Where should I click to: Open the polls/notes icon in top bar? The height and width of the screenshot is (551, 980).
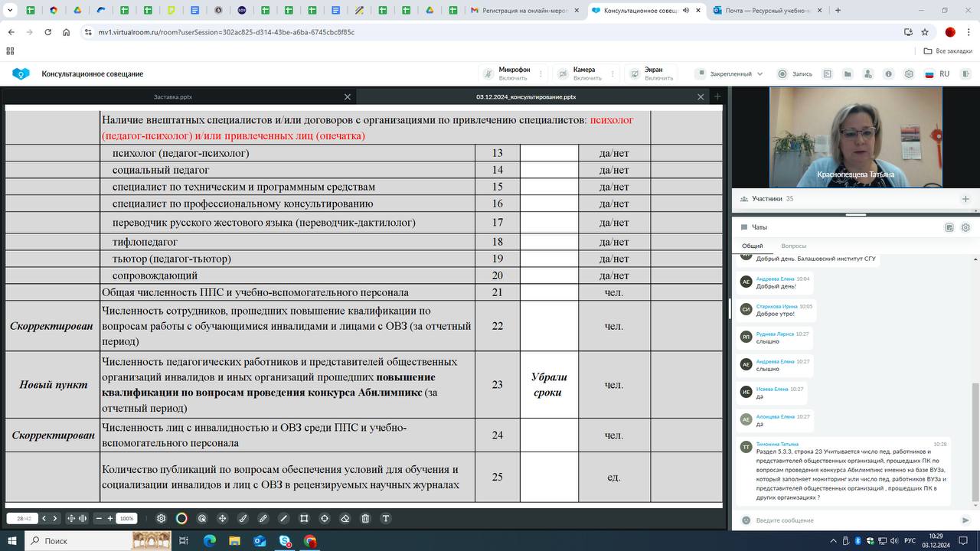point(828,74)
